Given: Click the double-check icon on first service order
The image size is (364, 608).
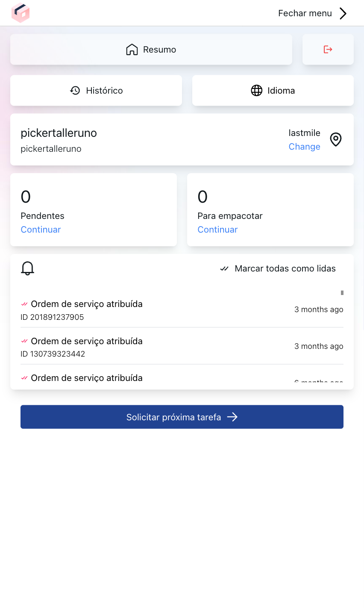Looking at the screenshot, I should click(25, 304).
